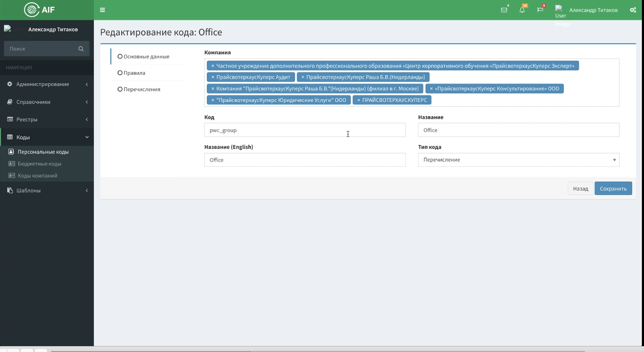
Task: Remove the филиал в г. Москве tag
Action: (x=213, y=89)
